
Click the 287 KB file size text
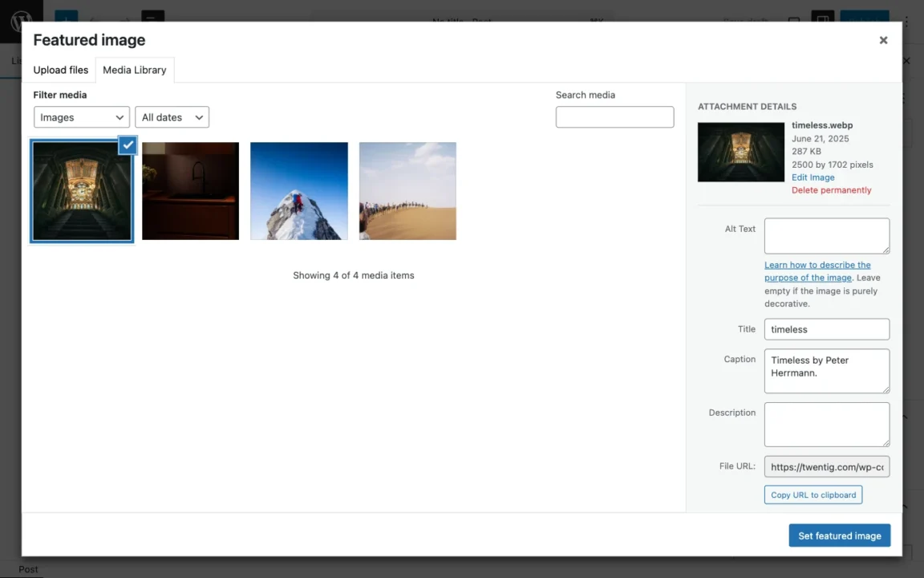tap(806, 152)
